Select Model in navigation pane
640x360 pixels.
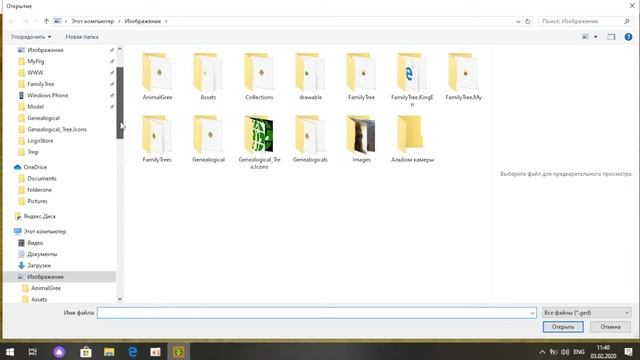[x=36, y=107]
